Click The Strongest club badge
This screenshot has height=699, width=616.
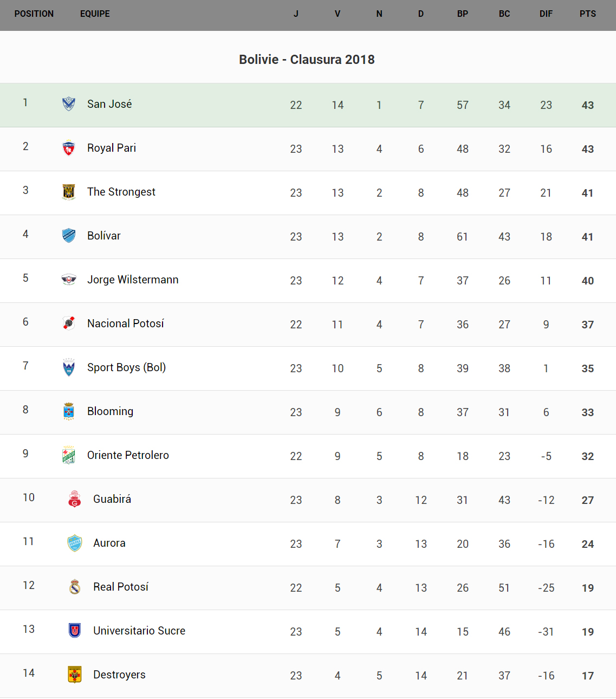click(x=69, y=192)
